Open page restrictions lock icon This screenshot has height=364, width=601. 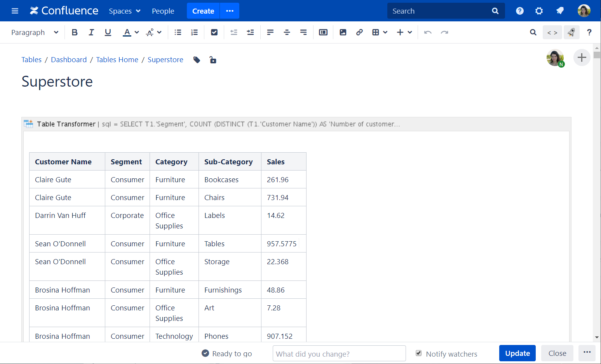(x=213, y=60)
